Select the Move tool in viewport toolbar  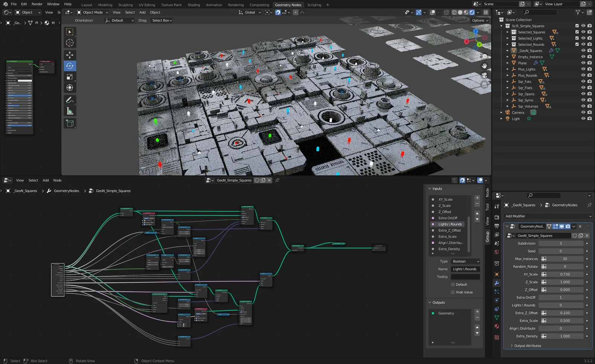tap(70, 55)
